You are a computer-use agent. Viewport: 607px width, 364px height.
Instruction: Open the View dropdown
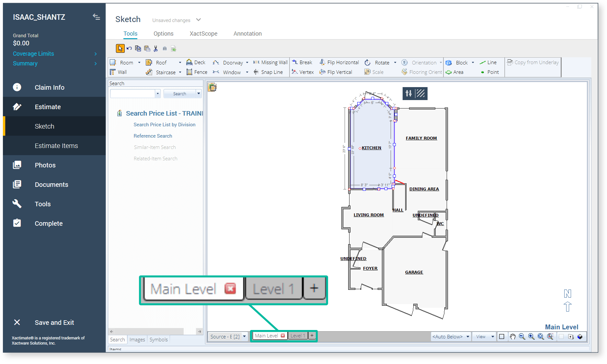tap(484, 336)
